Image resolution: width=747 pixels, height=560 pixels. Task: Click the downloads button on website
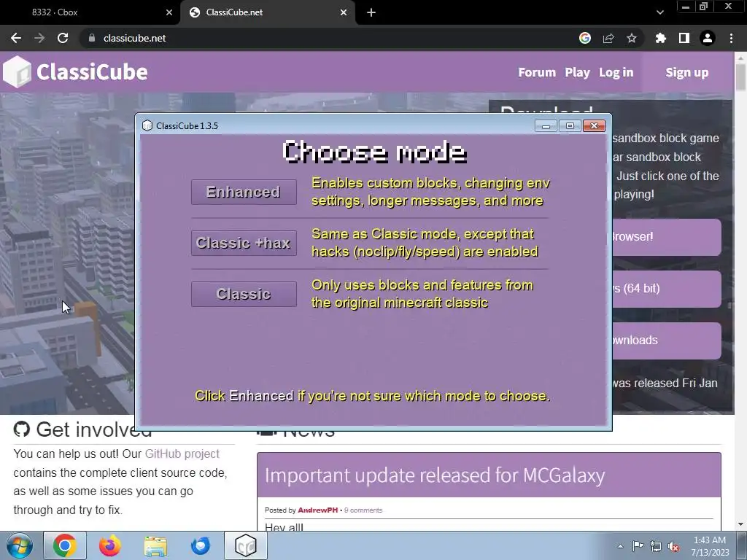[x=667, y=341]
